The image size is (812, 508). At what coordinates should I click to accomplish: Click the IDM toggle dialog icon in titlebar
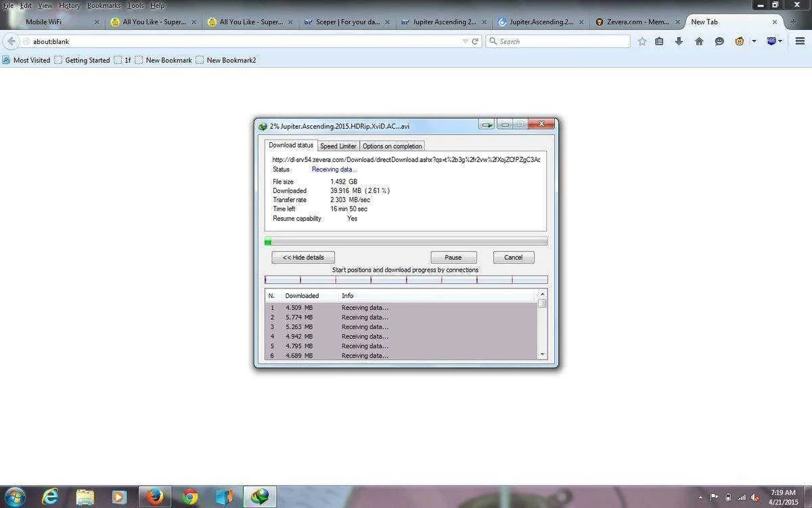487,125
